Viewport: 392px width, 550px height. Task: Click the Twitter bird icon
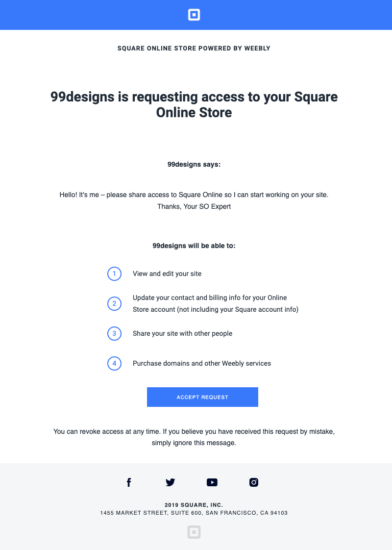click(x=170, y=482)
